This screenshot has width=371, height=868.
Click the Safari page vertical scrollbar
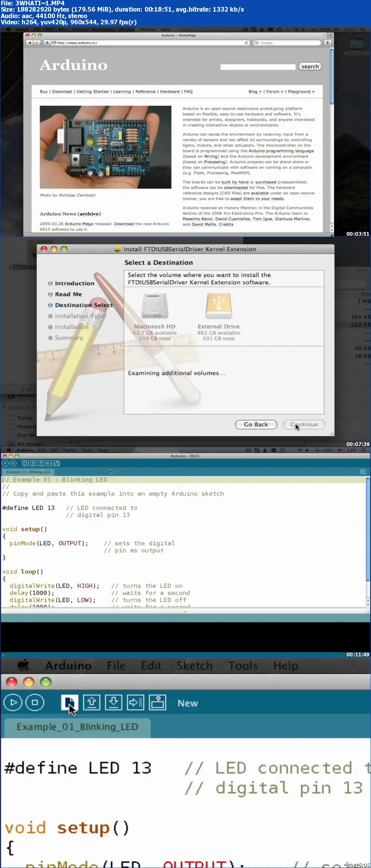pyautogui.click(x=331, y=77)
